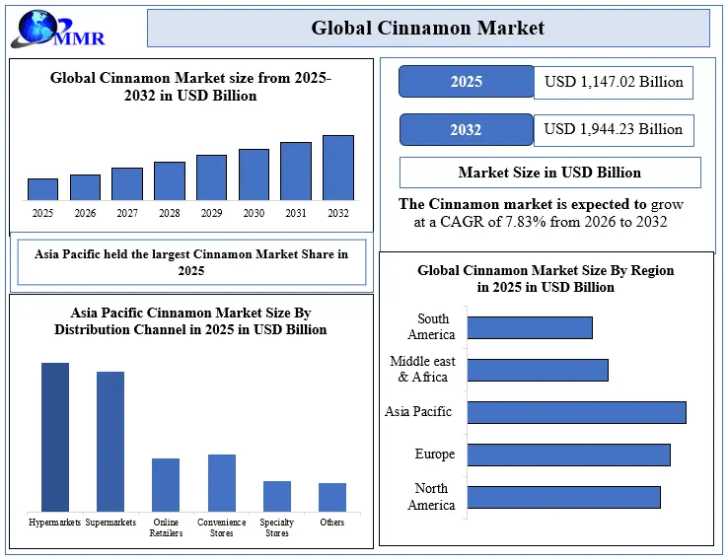Screen dimensions: 728x560
Task: Select the blue 2032 year pill
Action: (x=466, y=130)
